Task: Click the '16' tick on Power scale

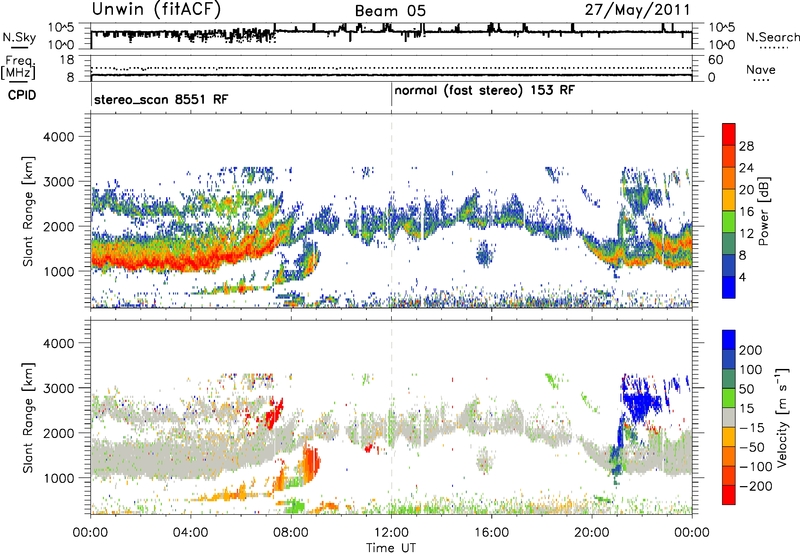Action: (x=746, y=212)
